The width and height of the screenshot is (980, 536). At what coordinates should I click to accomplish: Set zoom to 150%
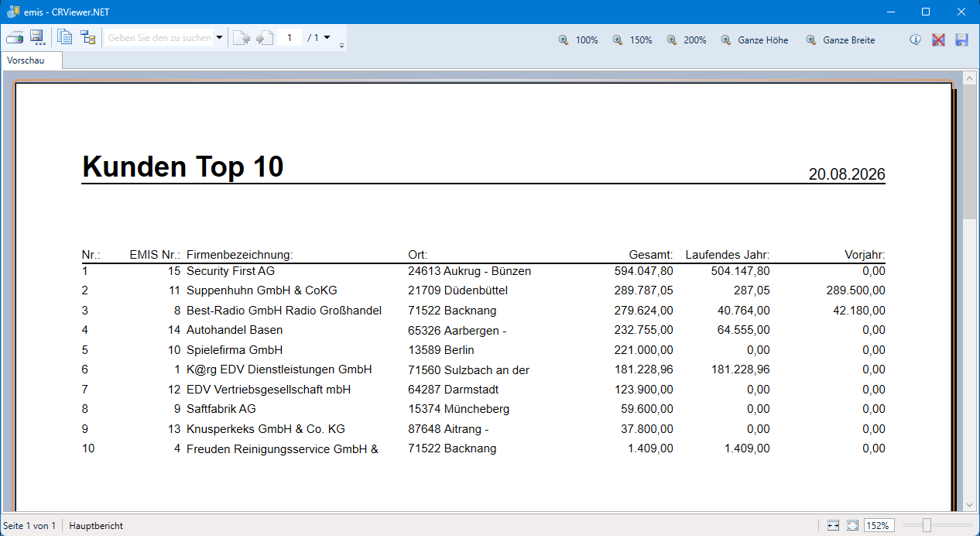632,40
